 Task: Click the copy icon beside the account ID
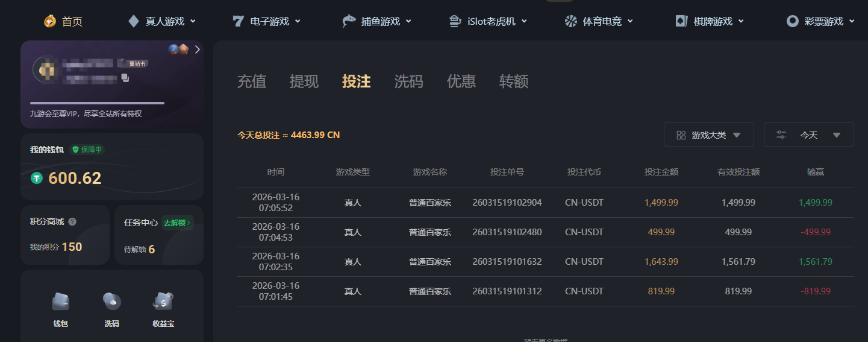point(125,78)
